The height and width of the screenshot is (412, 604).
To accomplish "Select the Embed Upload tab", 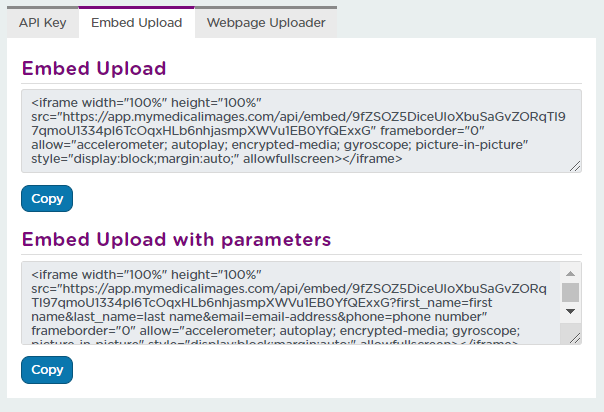I will [137, 22].
